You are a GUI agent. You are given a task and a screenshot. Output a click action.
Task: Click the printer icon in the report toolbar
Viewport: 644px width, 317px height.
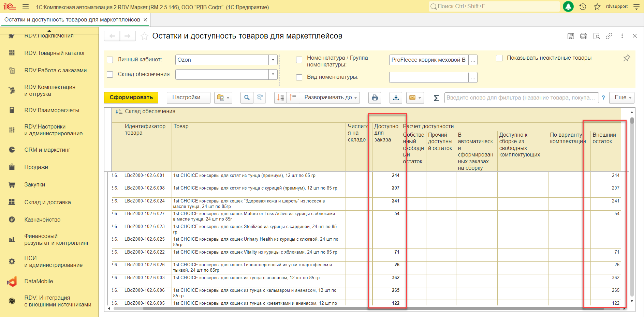375,98
